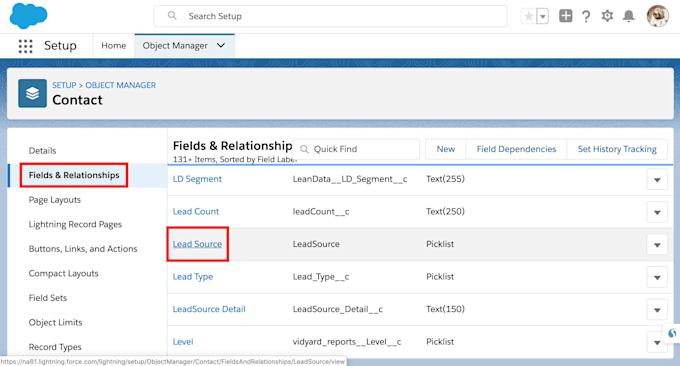680x366 pixels.
Task: Open Field Sets in the sidebar
Action: pos(48,298)
